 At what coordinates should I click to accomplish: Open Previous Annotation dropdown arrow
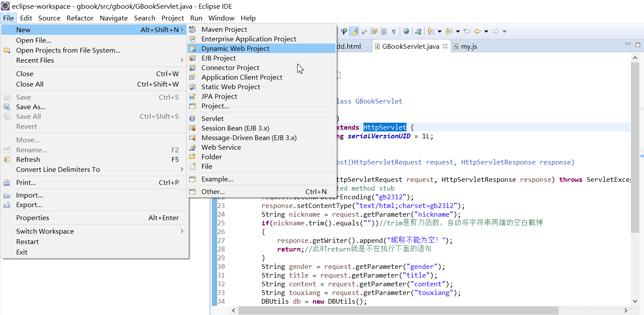pyautogui.click(x=458, y=31)
